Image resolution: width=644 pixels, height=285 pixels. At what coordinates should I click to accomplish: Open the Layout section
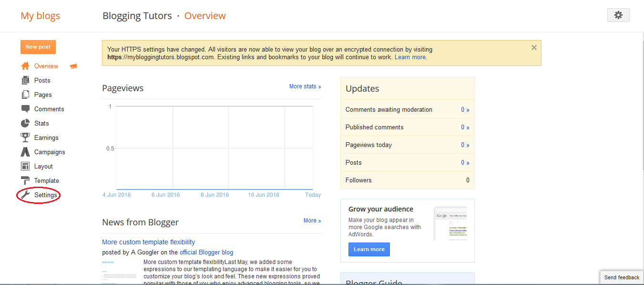pos(43,166)
